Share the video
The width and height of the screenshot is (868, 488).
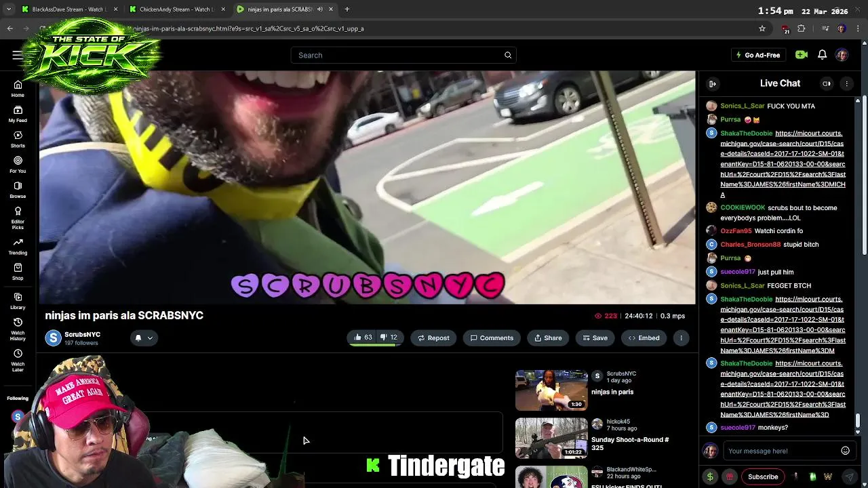(548, 338)
